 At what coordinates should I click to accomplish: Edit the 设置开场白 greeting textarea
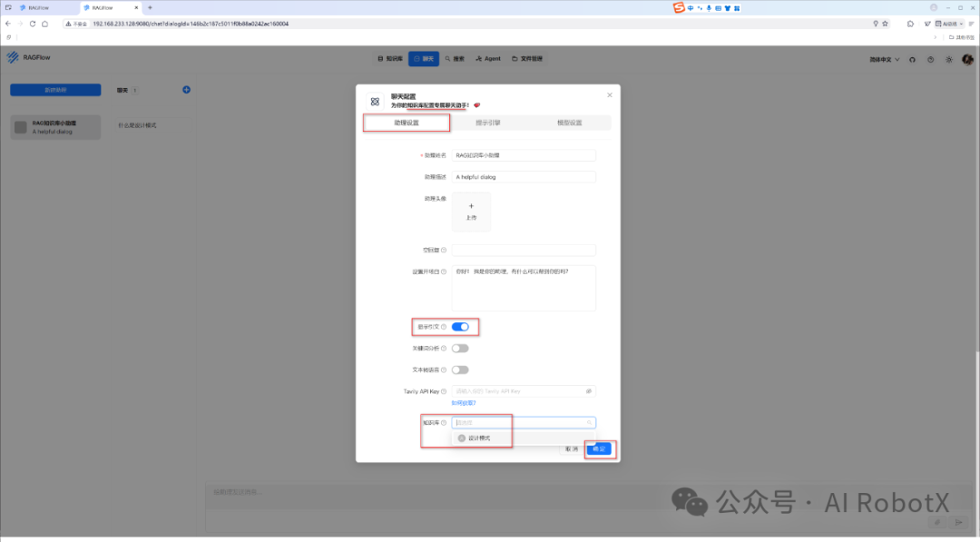[524, 288]
